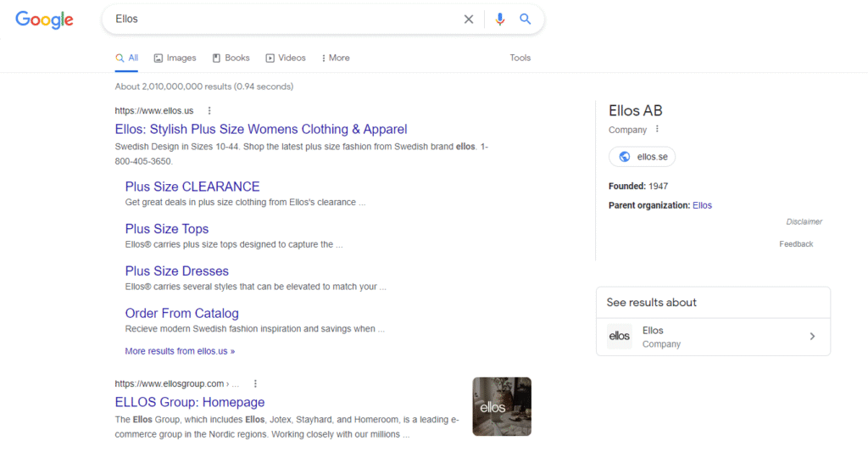868x452 pixels.
Task: Open Ellos: Stylish Plus Size Womens Clothing link
Action: [x=261, y=130]
